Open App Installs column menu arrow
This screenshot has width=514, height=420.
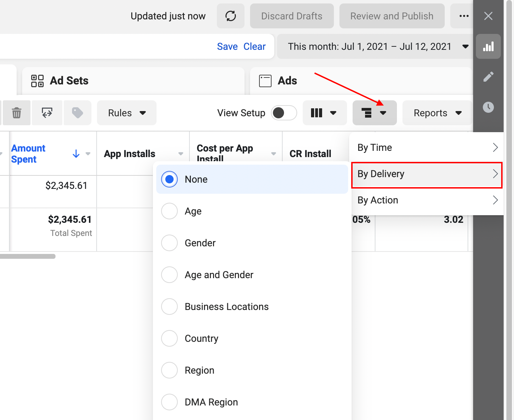181,154
